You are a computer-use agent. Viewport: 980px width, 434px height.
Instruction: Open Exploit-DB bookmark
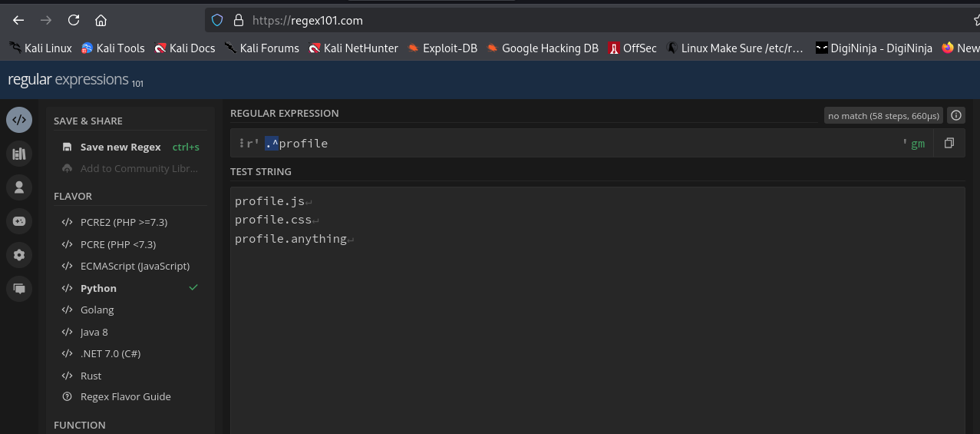(x=442, y=48)
